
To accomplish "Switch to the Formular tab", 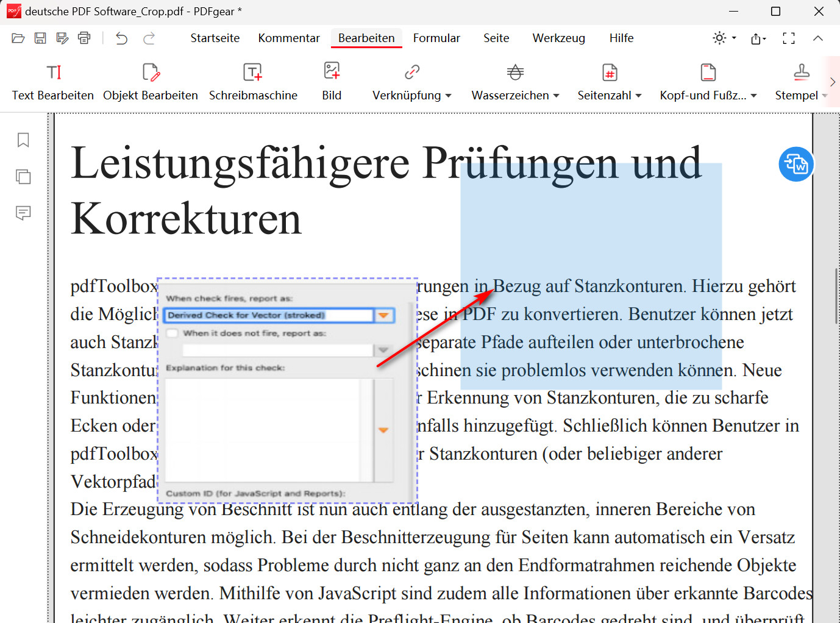I will click(x=436, y=38).
